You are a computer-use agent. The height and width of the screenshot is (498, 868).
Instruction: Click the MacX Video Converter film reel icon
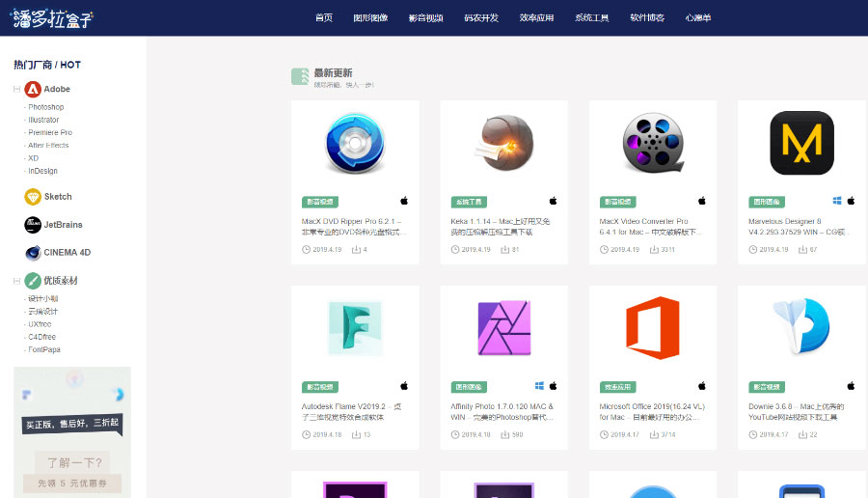click(x=652, y=144)
